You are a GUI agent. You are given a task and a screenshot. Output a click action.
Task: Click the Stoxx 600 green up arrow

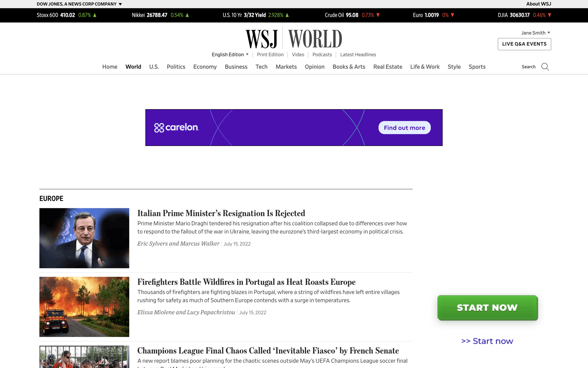pos(95,15)
